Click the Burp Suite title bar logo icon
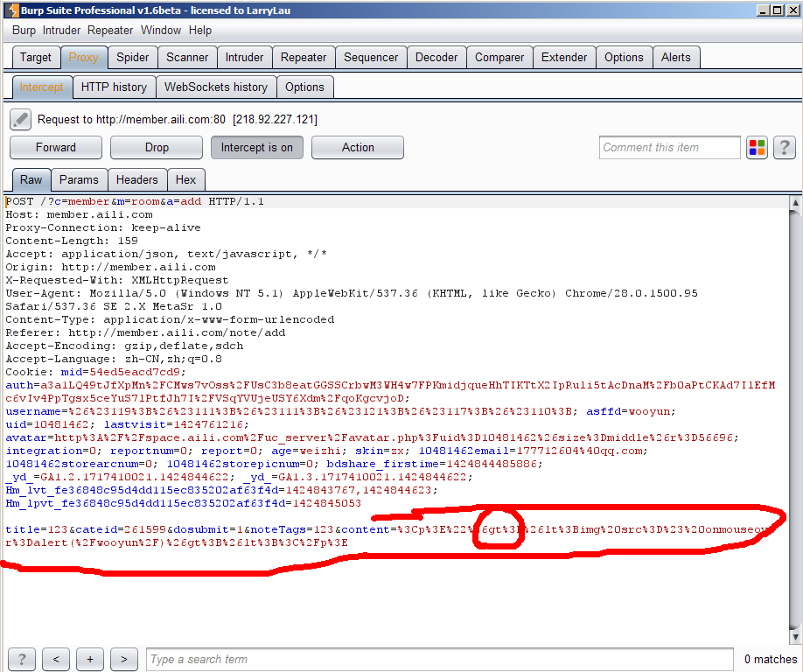 coord(11,10)
